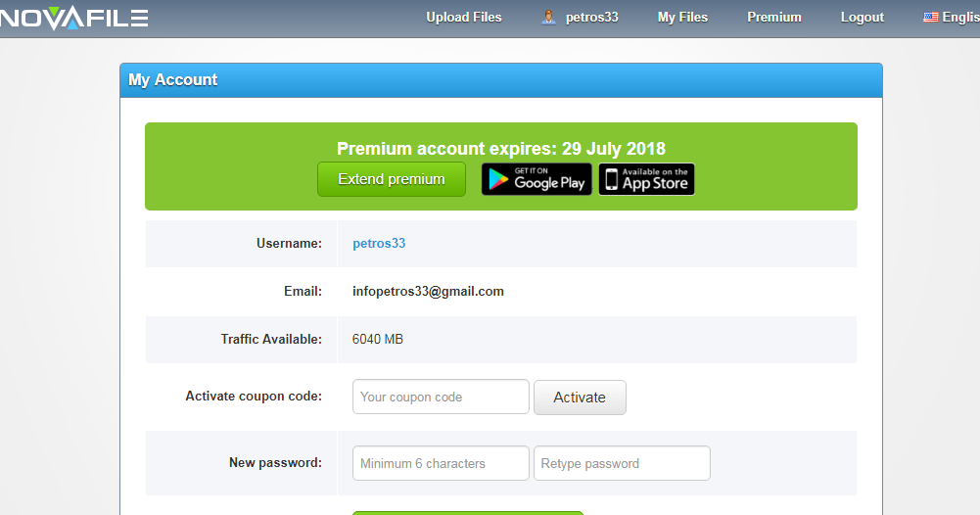
Task: Go to Upload Files page
Action: (464, 18)
